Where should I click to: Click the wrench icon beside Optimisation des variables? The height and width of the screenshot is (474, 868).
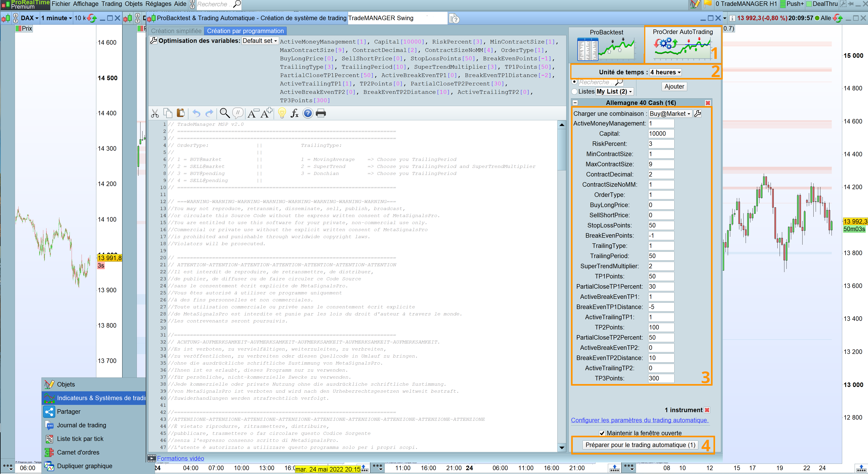153,40
